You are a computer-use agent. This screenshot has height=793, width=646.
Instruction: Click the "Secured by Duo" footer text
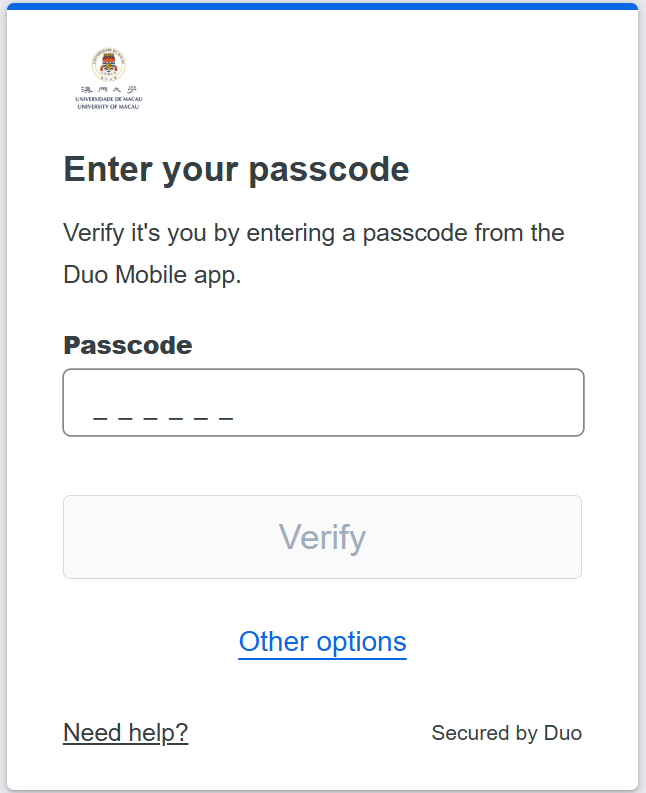point(506,733)
